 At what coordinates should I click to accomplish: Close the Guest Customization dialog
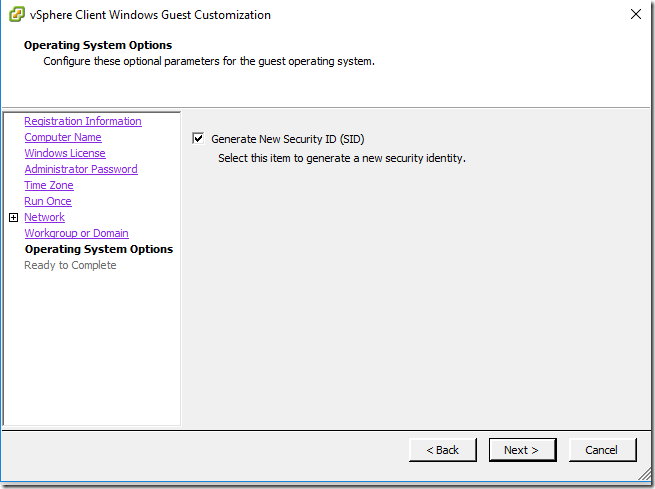tap(636, 14)
